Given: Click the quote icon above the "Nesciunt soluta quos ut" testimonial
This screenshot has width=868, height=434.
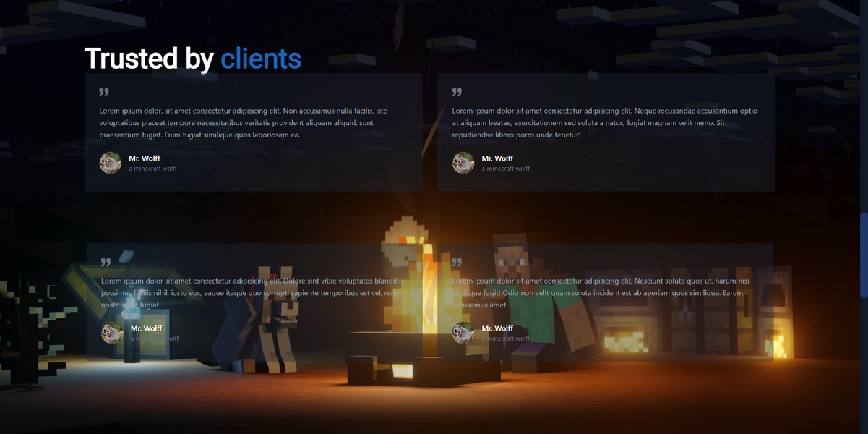Looking at the screenshot, I should pos(457,263).
